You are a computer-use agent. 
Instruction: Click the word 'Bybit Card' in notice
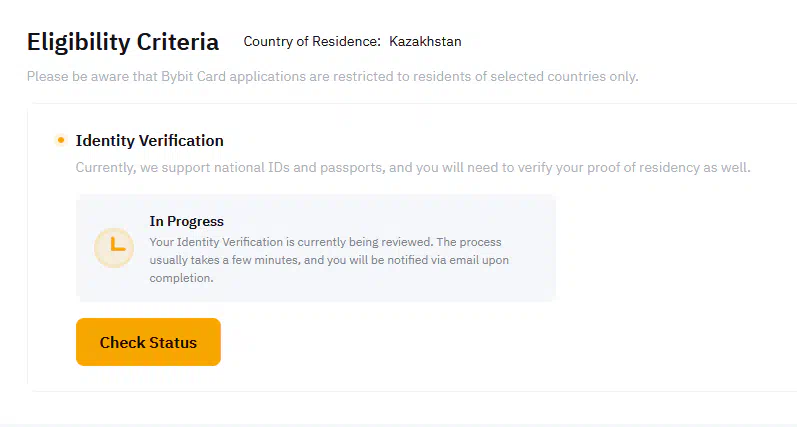click(194, 76)
